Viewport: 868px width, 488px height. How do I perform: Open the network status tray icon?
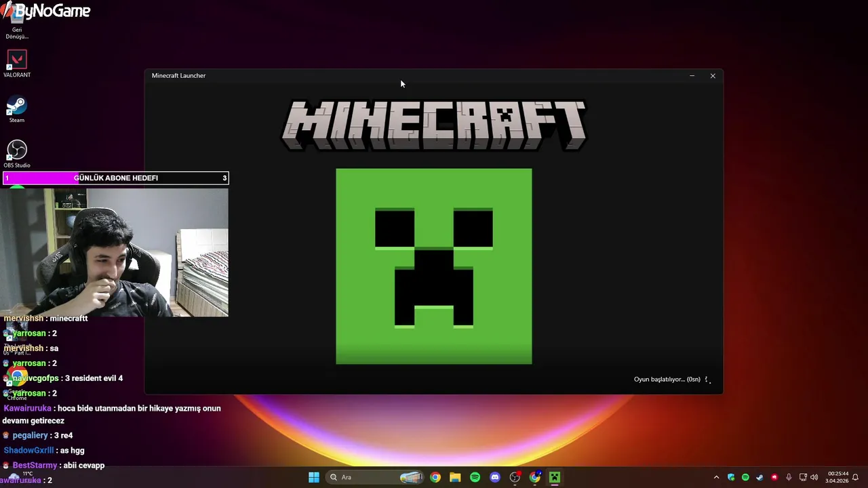803,477
